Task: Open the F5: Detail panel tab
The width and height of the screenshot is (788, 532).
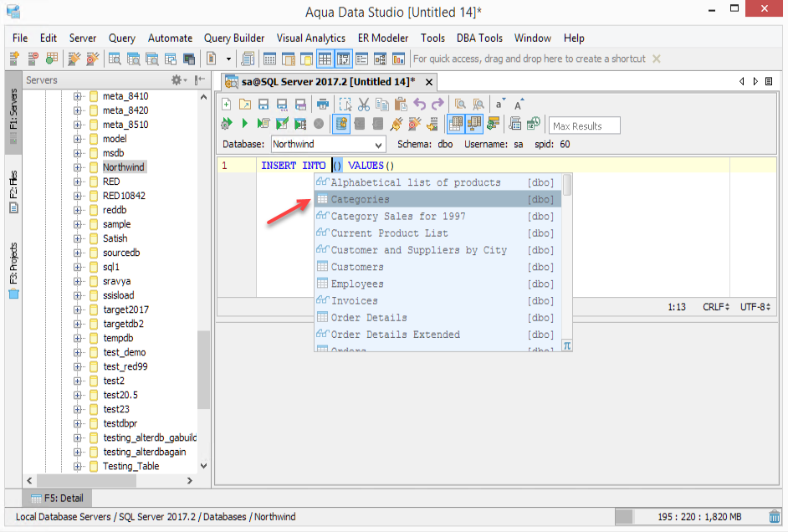Action: point(57,498)
